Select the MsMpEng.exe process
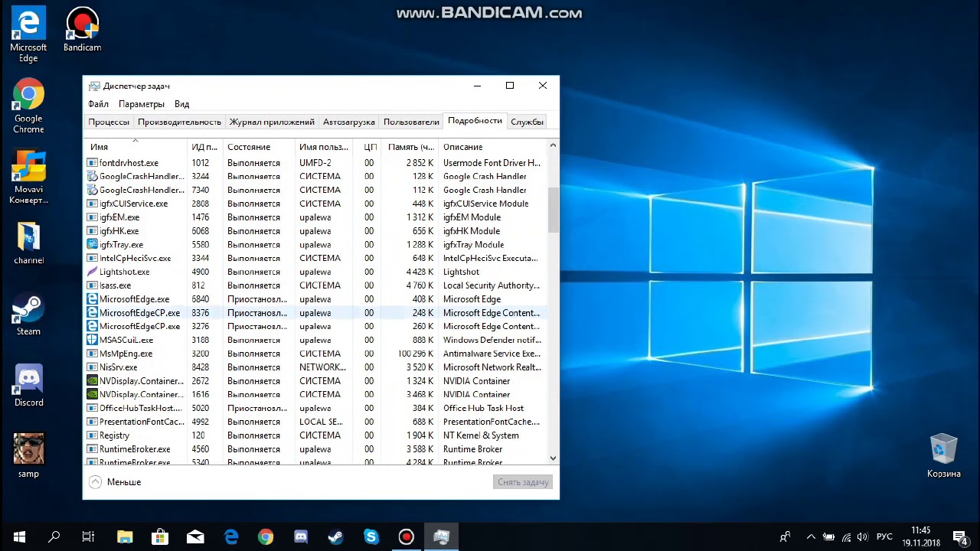980x551 pixels. 315,354
